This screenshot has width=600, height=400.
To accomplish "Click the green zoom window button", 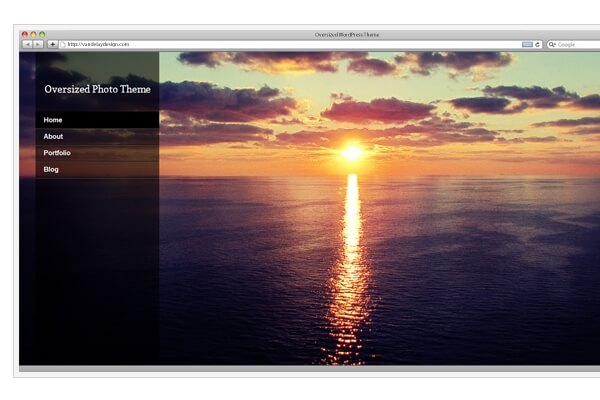I will [x=42, y=34].
